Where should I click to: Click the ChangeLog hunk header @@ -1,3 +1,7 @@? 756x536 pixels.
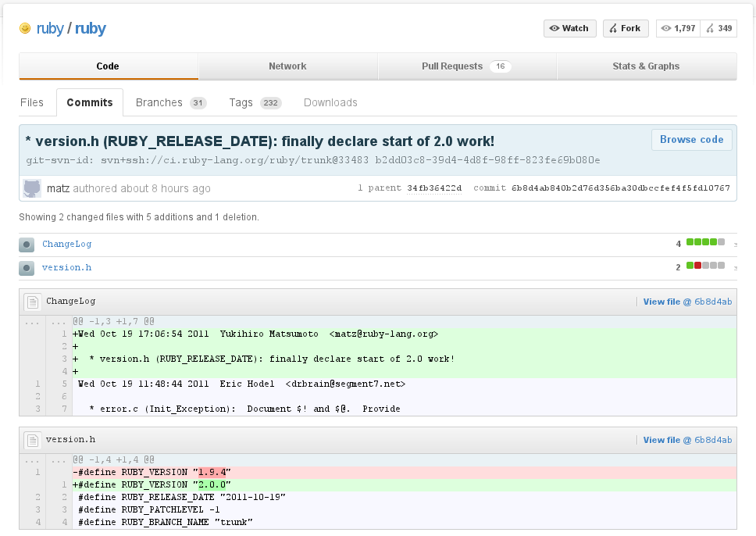click(x=114, y=321)
